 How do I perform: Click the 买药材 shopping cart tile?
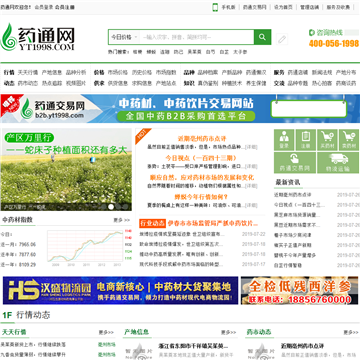(x=327, y=140)
